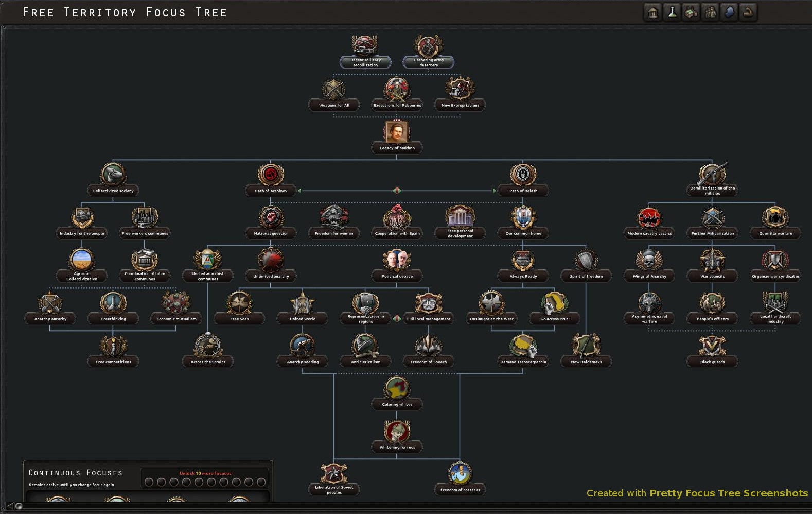Image resolution: width=812 pixels, height=514 pixels.
Task: Select the Anarchy autarky focus
Action: pos(50,308)
